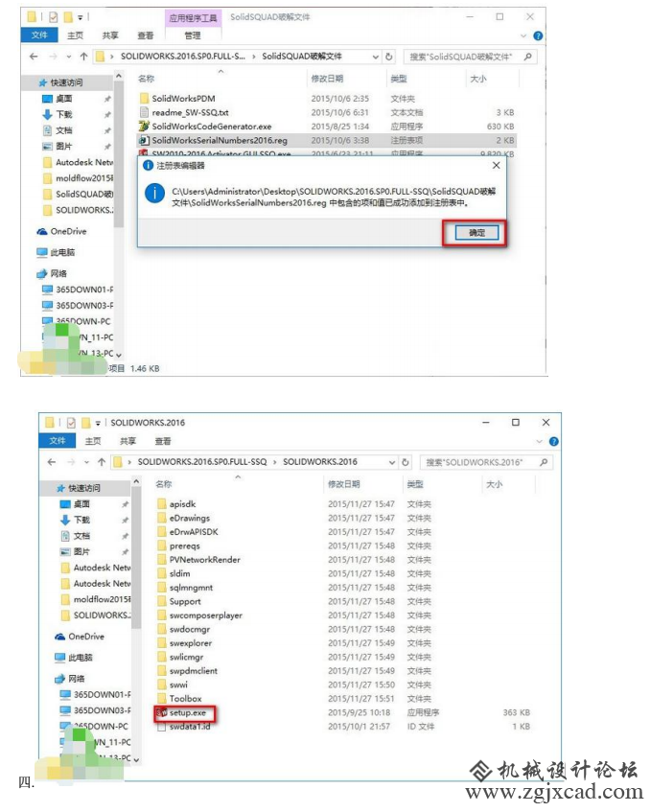Viewport: 650px width, 812px height.
Task: Switch to 主页 tab in SolidSQUAD window
Action: pyautogui.click(x=75, y=35)
